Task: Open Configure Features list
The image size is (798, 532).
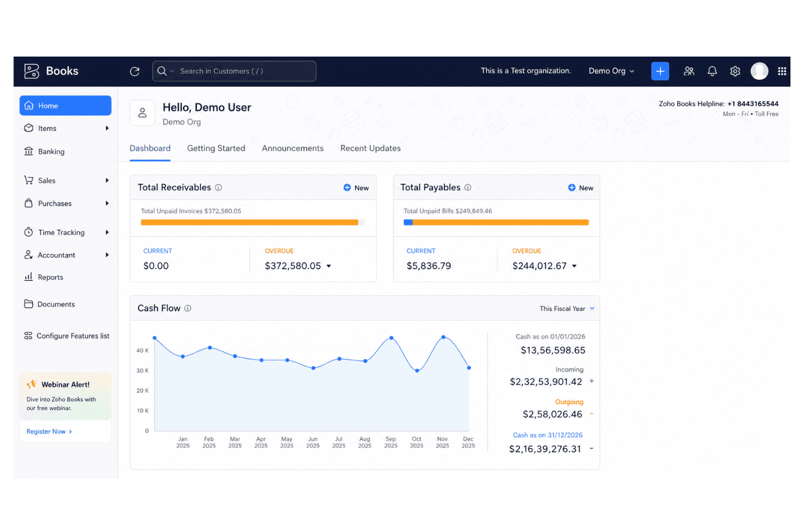Action: coord(66,336)
